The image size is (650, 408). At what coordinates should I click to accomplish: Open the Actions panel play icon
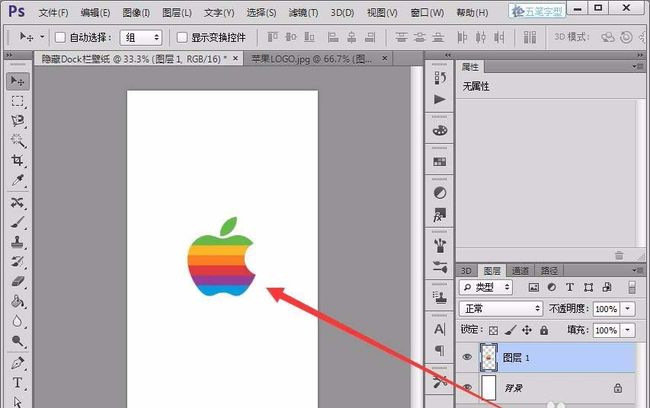[439, 100]
